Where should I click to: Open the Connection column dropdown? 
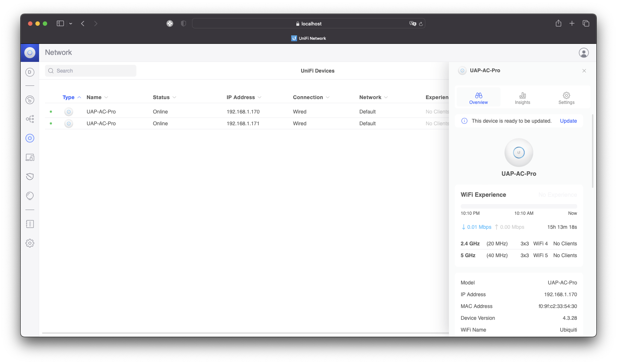(328, 97)
